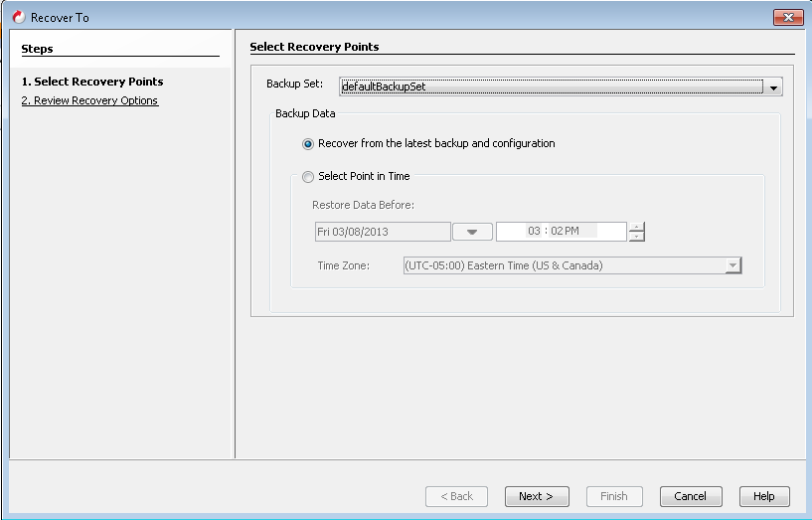Screen dimensions: 812x520
Task: Open Help for this wizard
Action: 763,496
